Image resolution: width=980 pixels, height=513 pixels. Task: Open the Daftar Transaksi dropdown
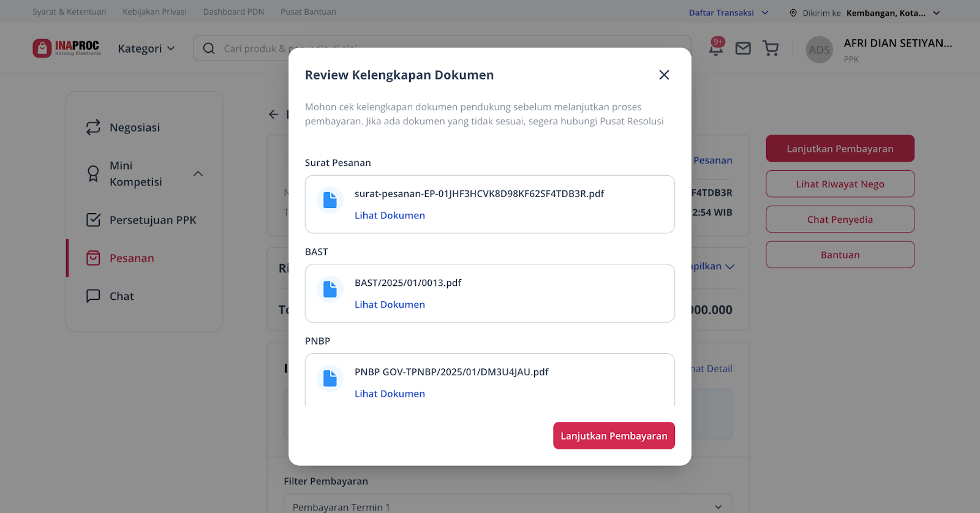tap(728, 13)
